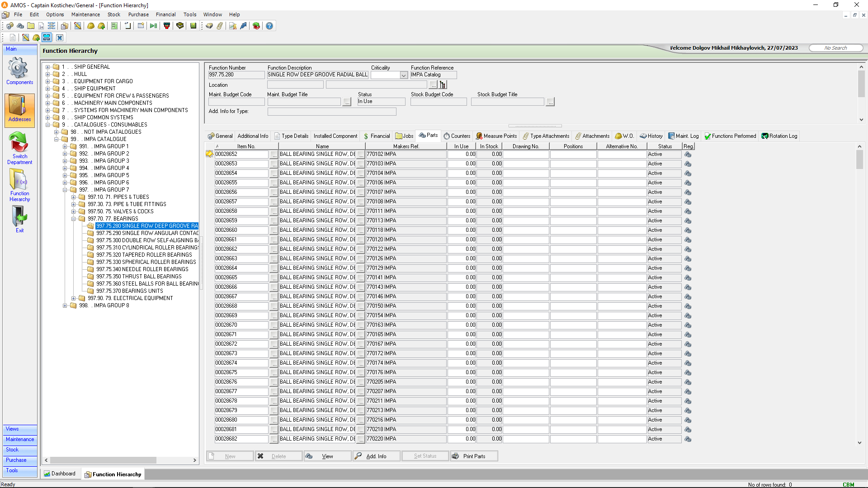Click the blue Help question mark icon
This screenshot has height=488, width=868.
[269, 26]
